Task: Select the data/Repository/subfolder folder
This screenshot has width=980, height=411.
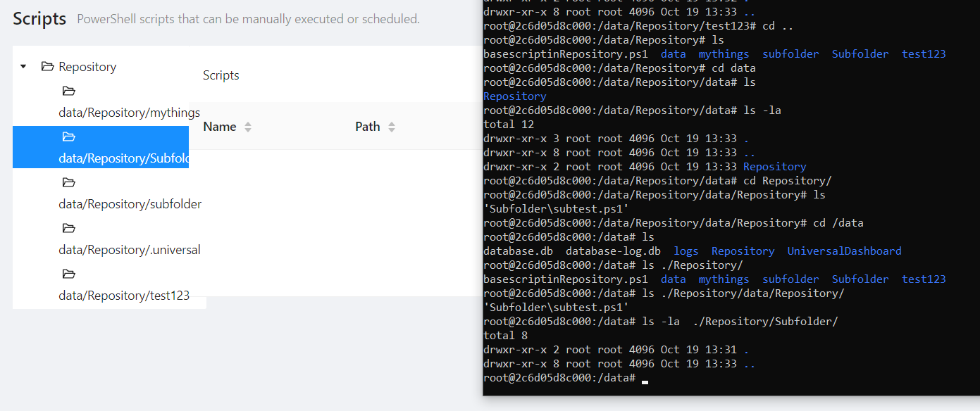Action: pyautogui.click(x=130, y=203)
